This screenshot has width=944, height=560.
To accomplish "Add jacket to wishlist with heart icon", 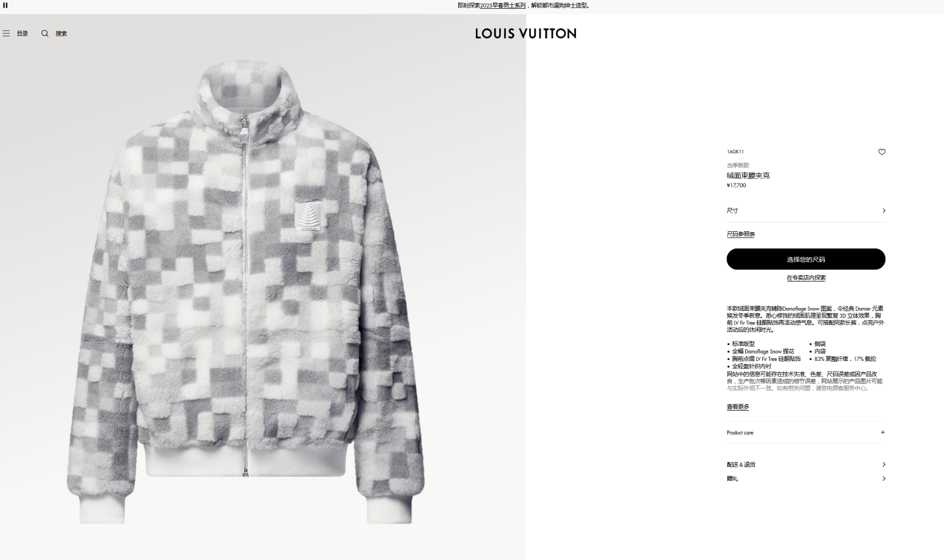I will click(882, 152).
